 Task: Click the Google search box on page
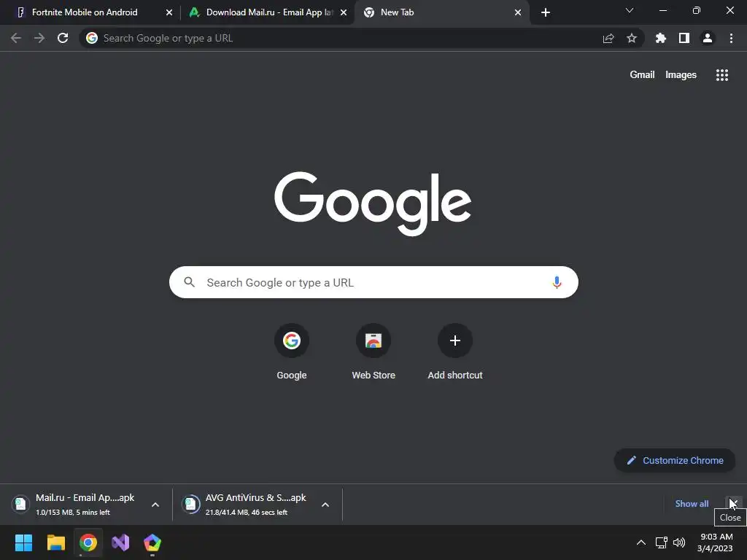373,282
